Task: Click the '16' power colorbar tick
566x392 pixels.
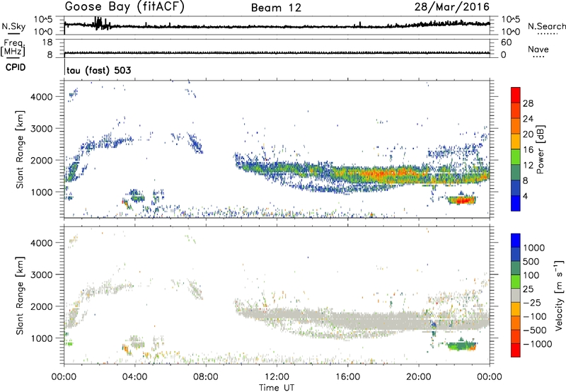Action: click(x=528, y=150)
